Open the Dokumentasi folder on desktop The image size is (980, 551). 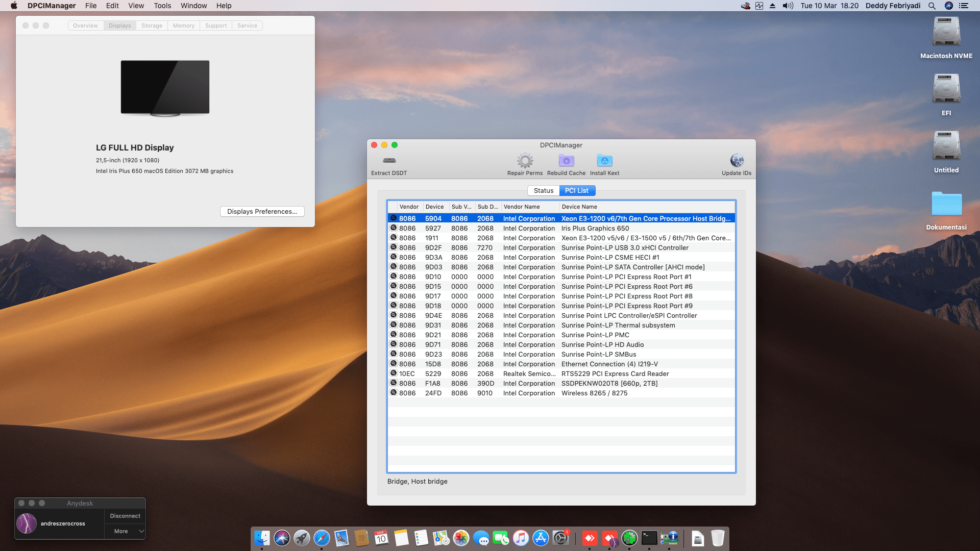coord(946,204)
